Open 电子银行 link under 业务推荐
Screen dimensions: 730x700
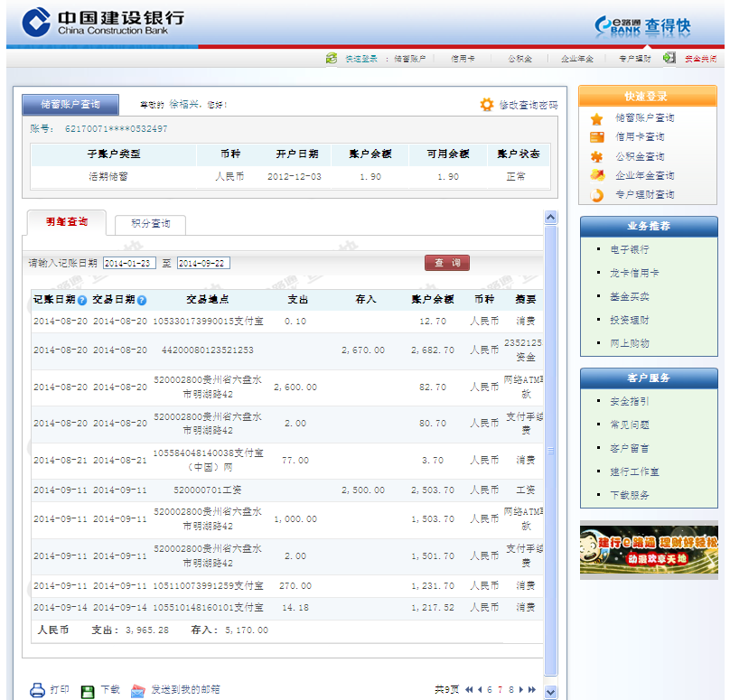(629, 249)
